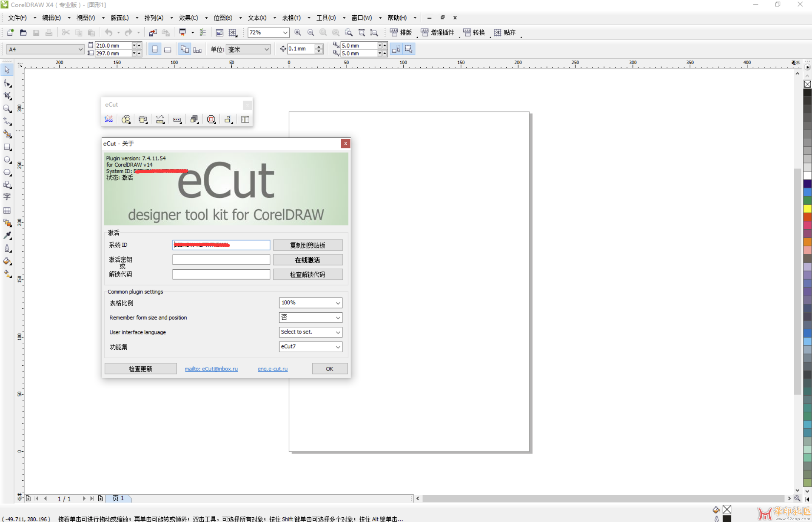812x522 pixels.
Task: Expand the 功能集 eCut7 dropdown
Action: 311,347
